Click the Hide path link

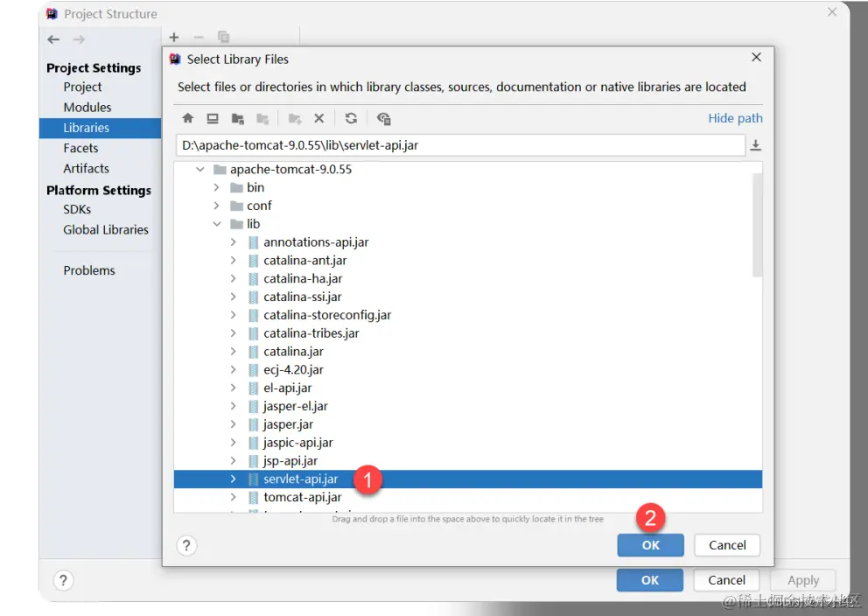point(735,118)
